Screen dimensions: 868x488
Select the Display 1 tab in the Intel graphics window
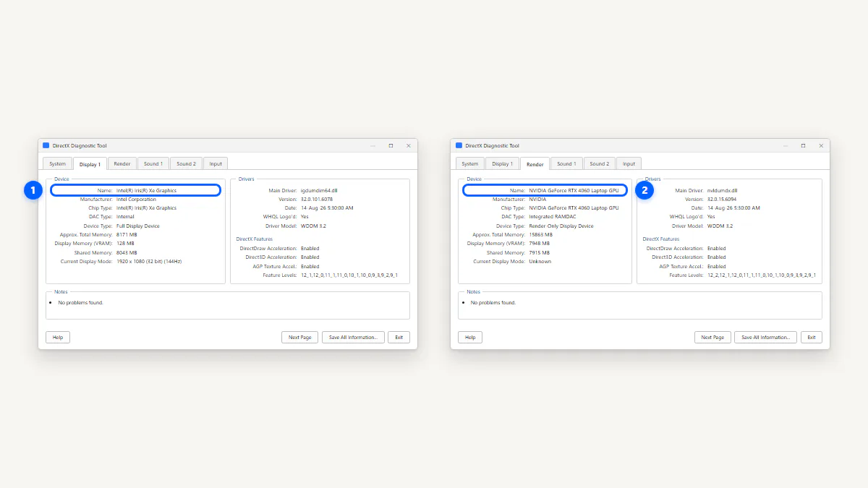(x=90, y=164)
